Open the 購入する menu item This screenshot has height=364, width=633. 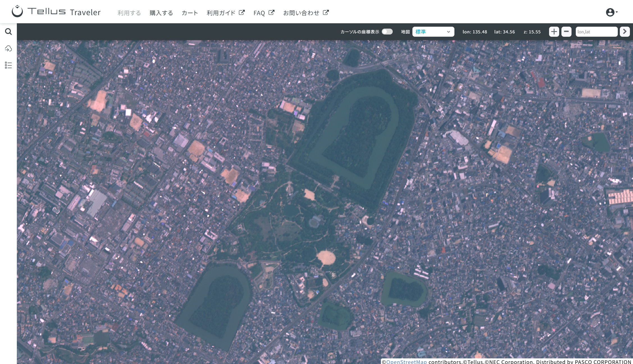coord(161,13)
